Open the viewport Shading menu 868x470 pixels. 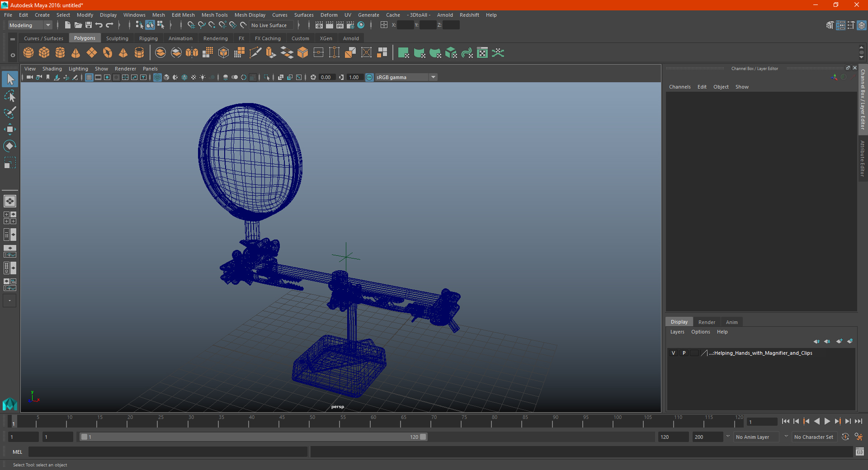tap(52, 69)
